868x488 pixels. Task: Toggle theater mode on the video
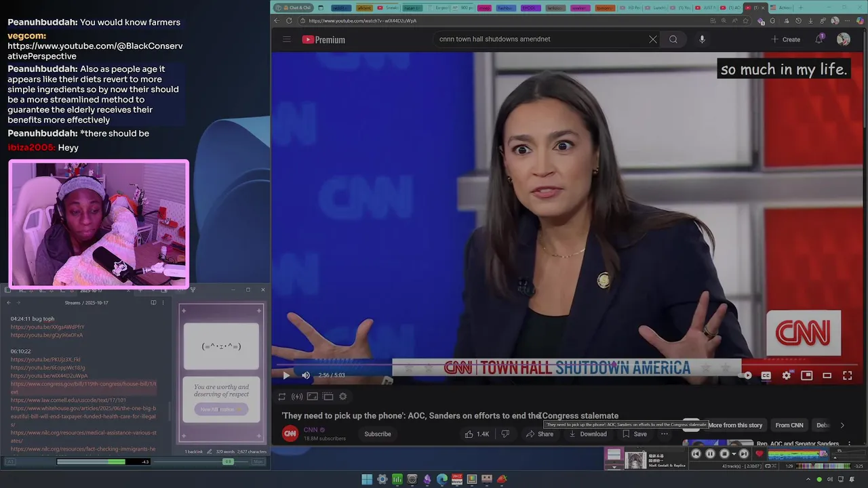tap(827, 375)
